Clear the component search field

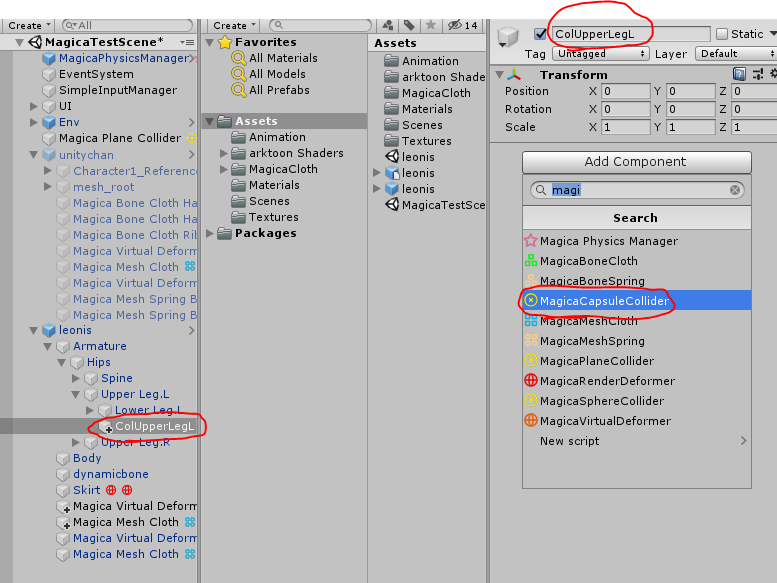click(x=734, y=190)
